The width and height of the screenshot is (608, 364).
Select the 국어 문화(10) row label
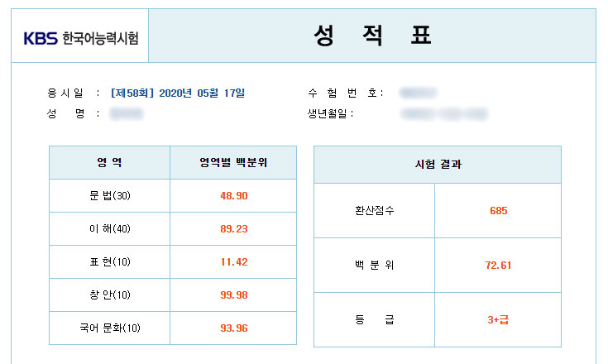tap(109, 328)
